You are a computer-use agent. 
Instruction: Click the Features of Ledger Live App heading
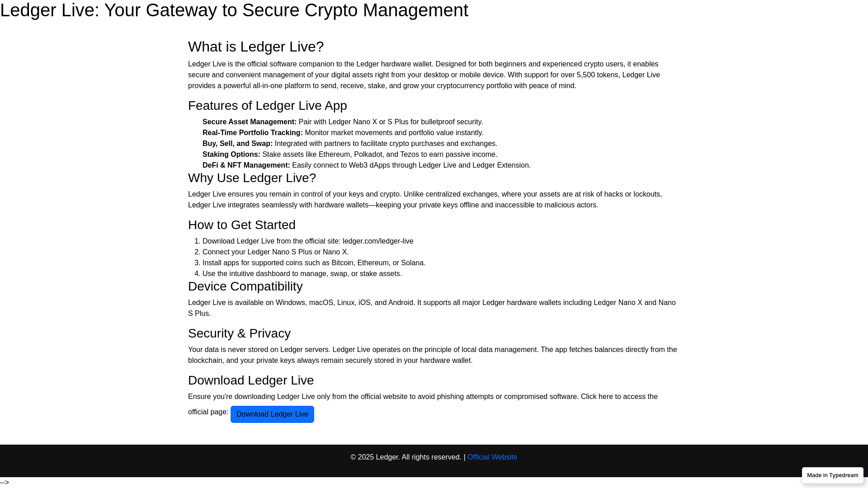pyautogui.click(x=268, y=105)
